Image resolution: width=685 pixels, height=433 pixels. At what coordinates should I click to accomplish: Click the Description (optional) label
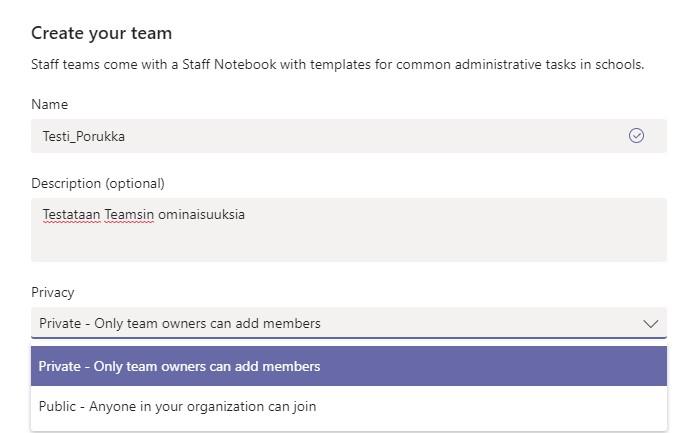coord(98,184)
